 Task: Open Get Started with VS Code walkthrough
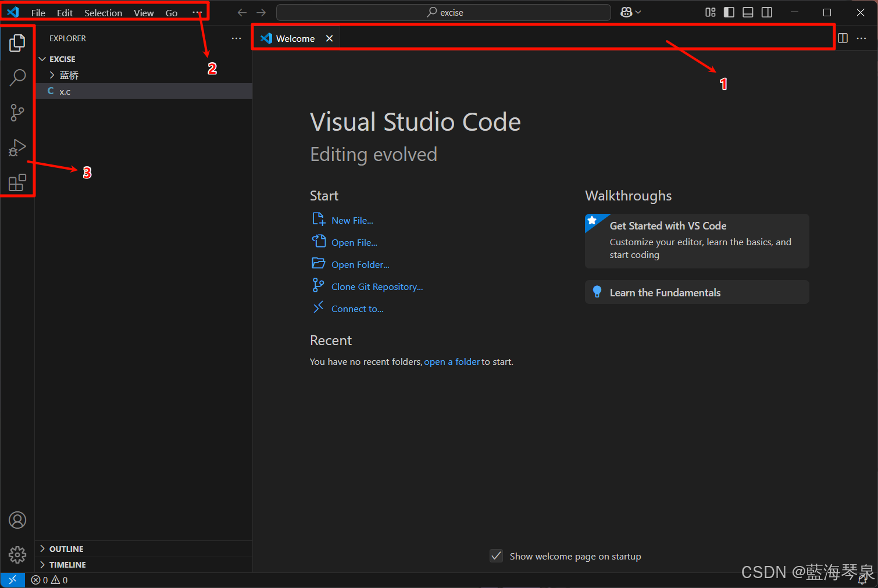(697, 241)
